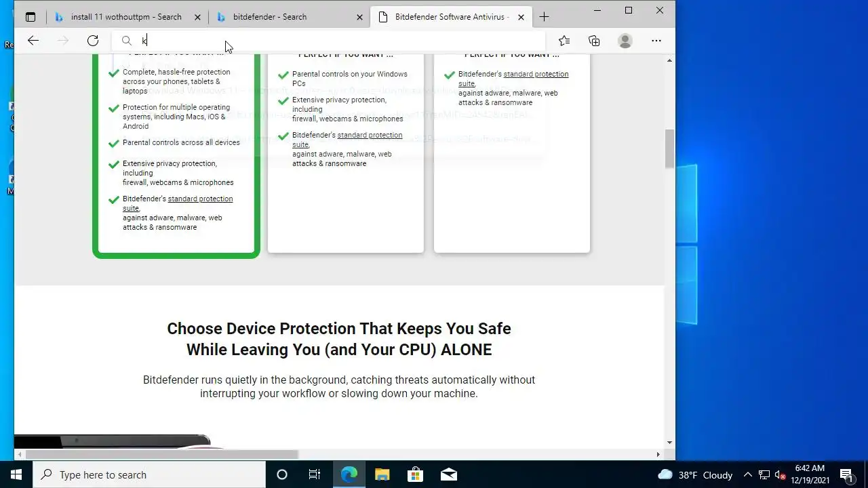
Task: Close the 'bitdefender - Search' tab
Action: point(359,17)
